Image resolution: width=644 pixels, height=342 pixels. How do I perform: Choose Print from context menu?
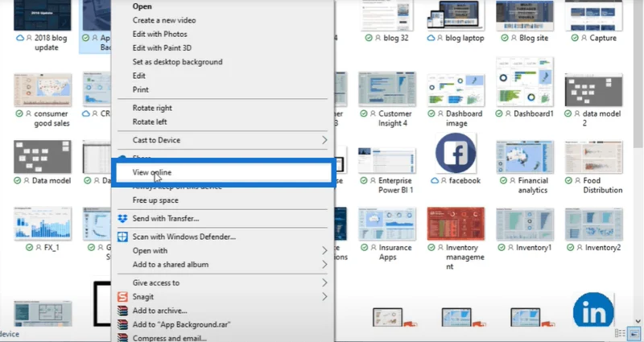[140, 90]
